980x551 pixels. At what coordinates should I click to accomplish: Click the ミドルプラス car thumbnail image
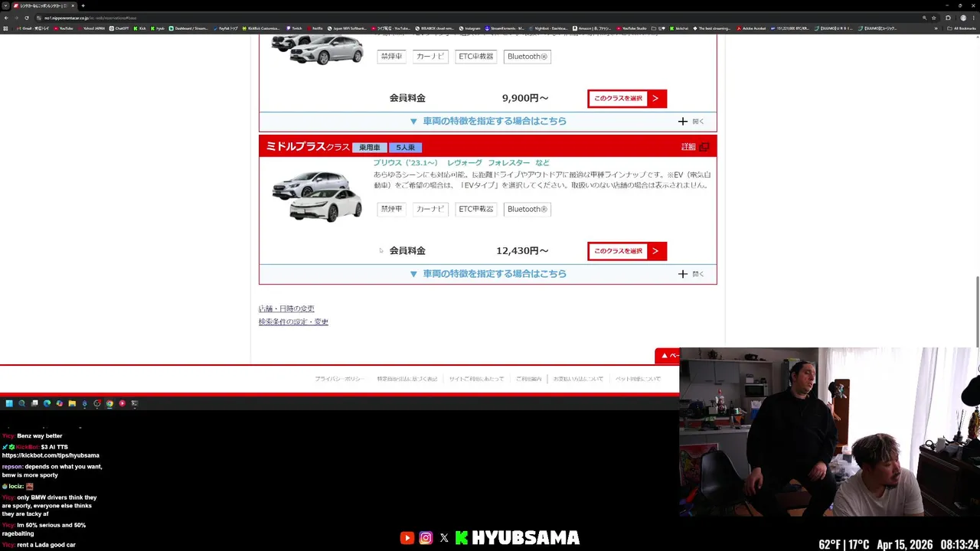tap(317, 195)
